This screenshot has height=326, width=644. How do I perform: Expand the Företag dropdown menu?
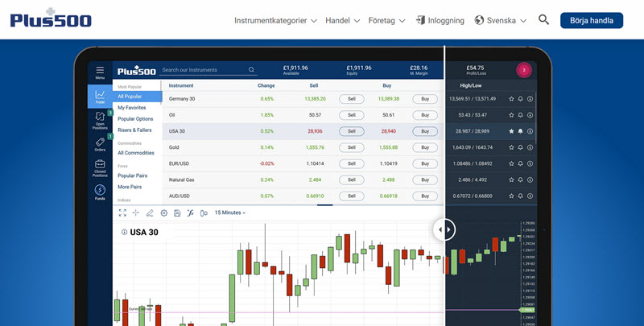(386, 21)
